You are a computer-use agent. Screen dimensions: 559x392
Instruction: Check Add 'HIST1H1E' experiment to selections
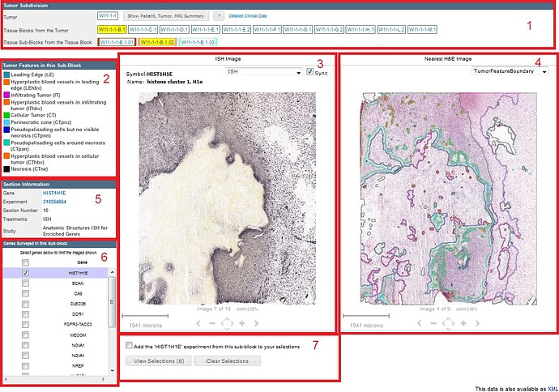[129, 345]
